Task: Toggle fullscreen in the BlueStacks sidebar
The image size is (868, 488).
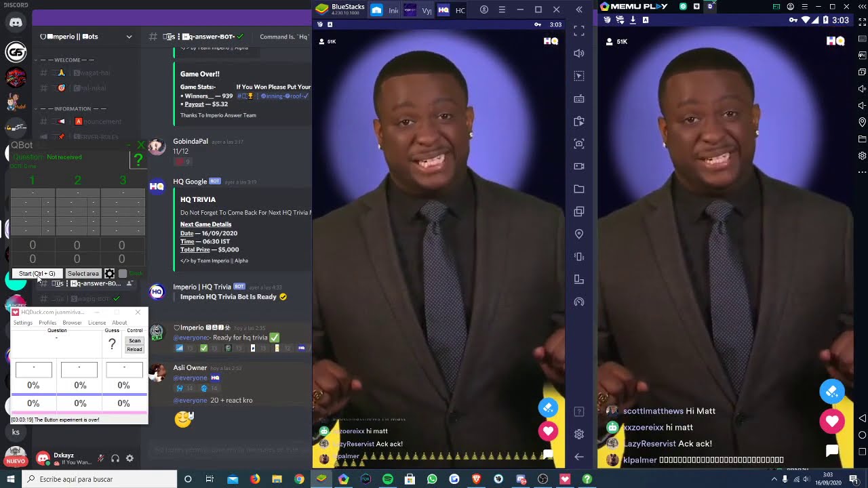Action: click(x=579, y=30)
